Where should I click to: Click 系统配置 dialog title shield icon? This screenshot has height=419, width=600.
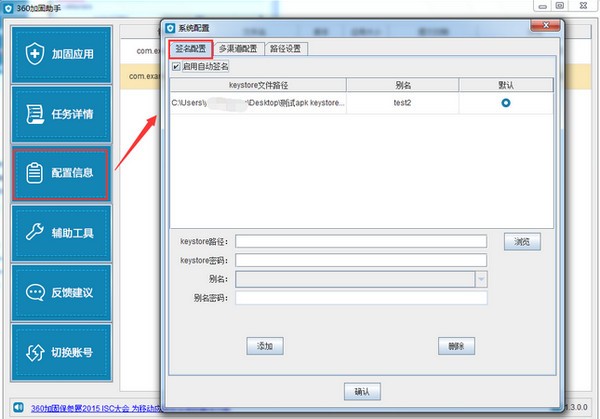click(170, 29)
